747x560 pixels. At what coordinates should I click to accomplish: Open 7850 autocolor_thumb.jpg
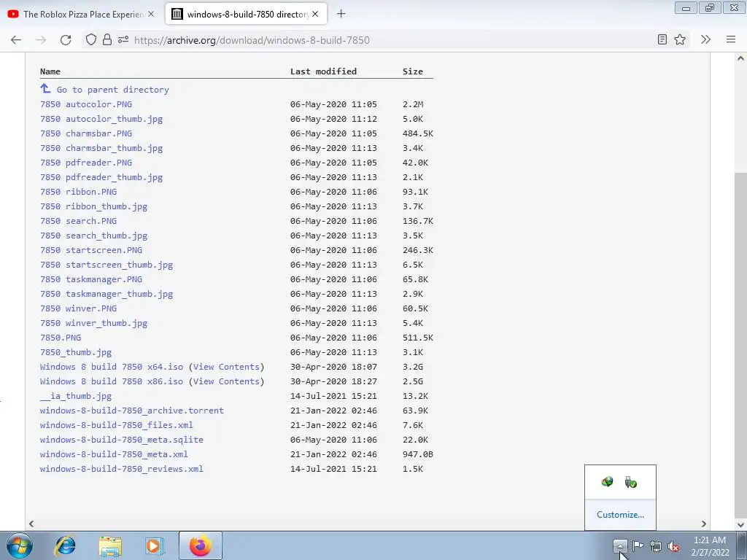(101, 119)
